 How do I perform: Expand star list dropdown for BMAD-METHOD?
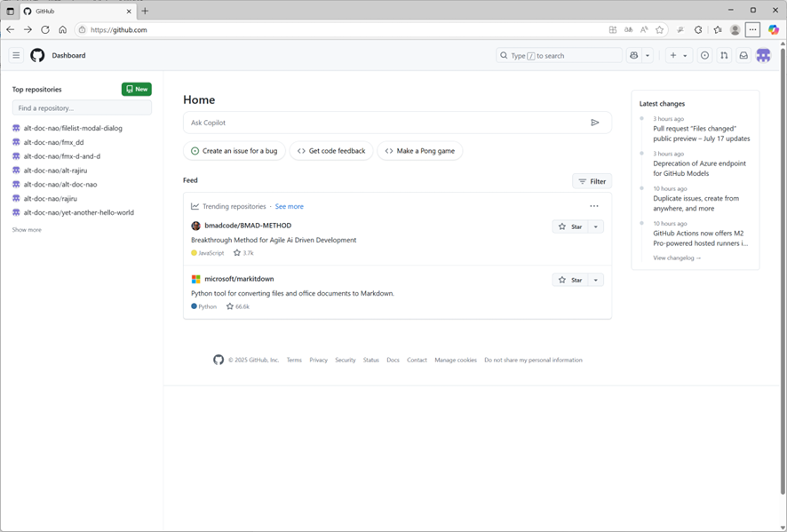596,226
